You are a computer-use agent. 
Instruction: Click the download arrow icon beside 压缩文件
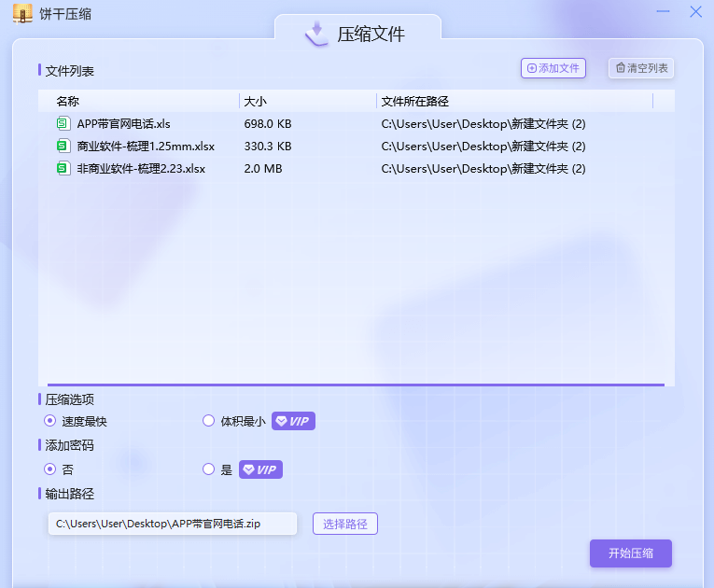click(x=318, y=34)
